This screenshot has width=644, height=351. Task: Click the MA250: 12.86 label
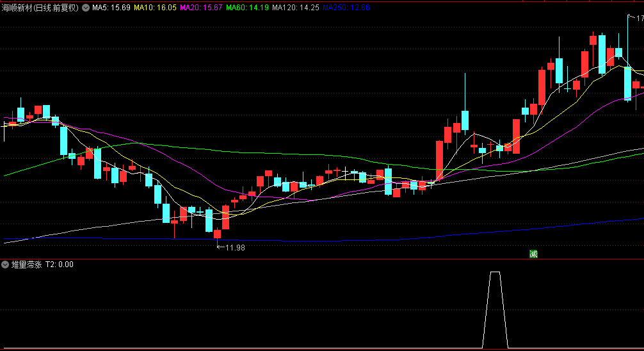coord(346,8)
